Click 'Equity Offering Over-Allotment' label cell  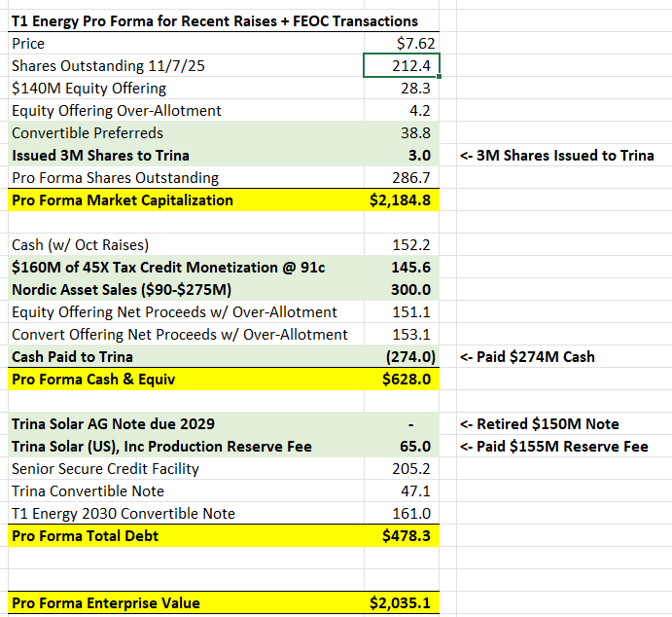[x=116, y=111]
